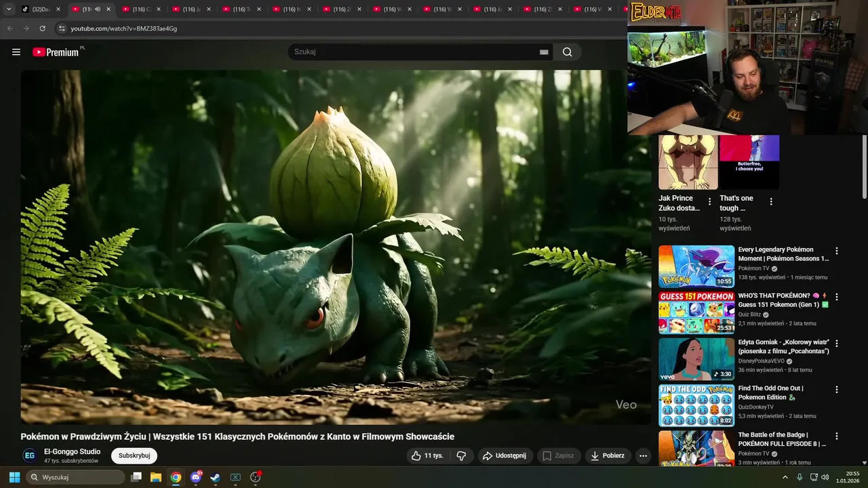This screenshot has width=868, height=488.
Task: Open Every Legendary Pokémon Moment title link
Action: 783,254
